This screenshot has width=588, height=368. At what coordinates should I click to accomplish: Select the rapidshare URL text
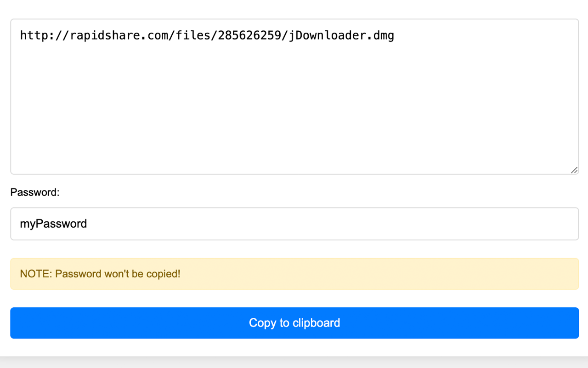pyautogui.click(x=206, y=35)
